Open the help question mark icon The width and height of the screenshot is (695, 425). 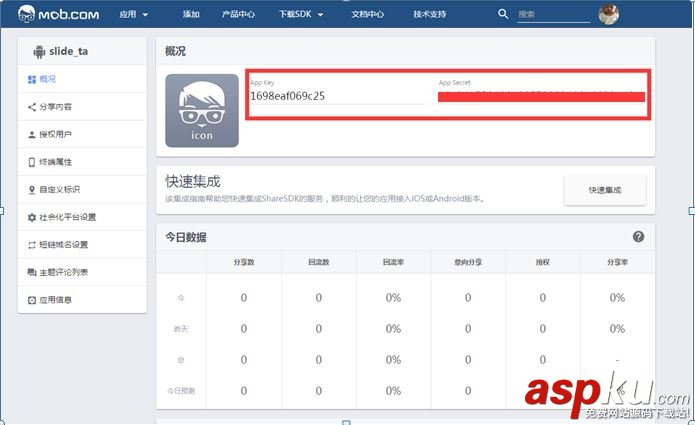pyautogui.click(x=638, y=237)
